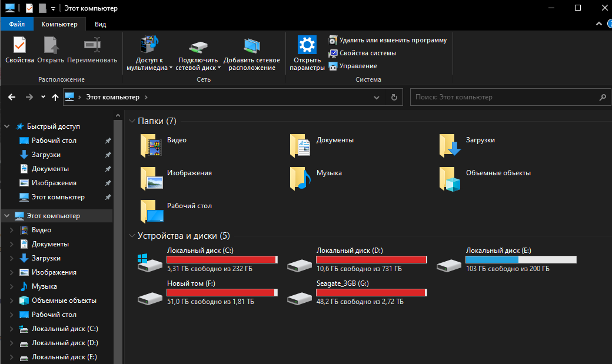612x364 pixels.
Task: Click the Локальный диск (E:) usage bar
Action: pyautogui.click(x=521, y=259)
